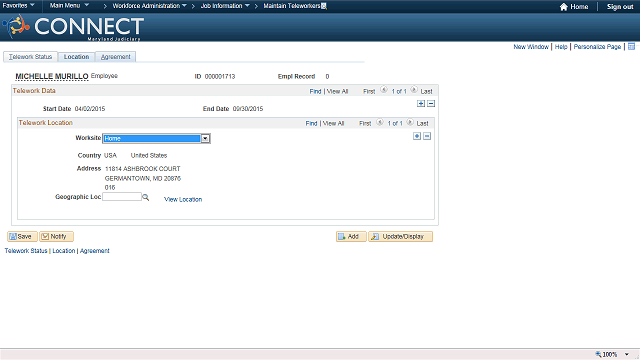The width and height of the screenshot is (640, 360).
Task: Click the Home house icon
Action: 564,7
